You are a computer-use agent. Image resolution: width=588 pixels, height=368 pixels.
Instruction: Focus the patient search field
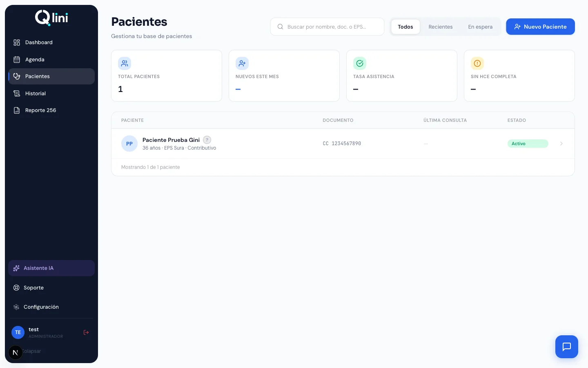327,27
